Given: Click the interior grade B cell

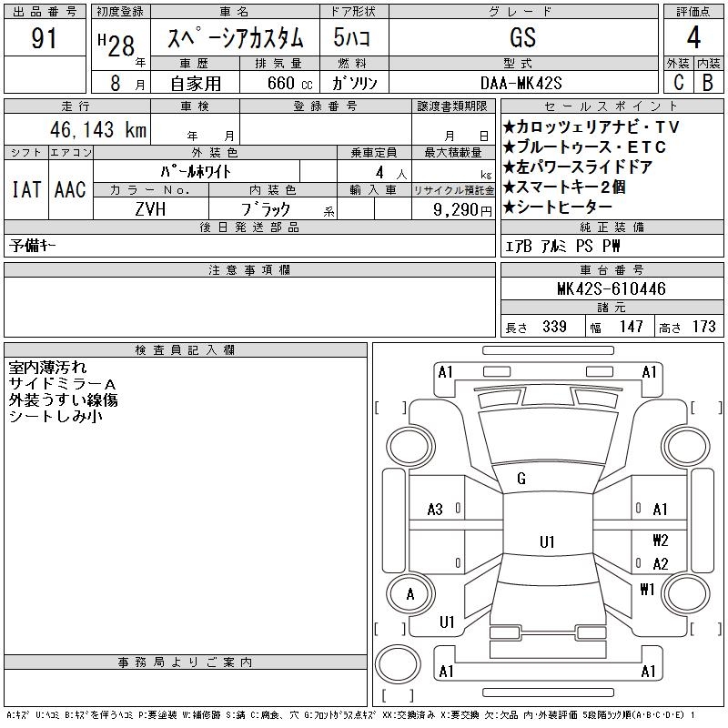Looking at the screenshot, I should pos(708,82).
